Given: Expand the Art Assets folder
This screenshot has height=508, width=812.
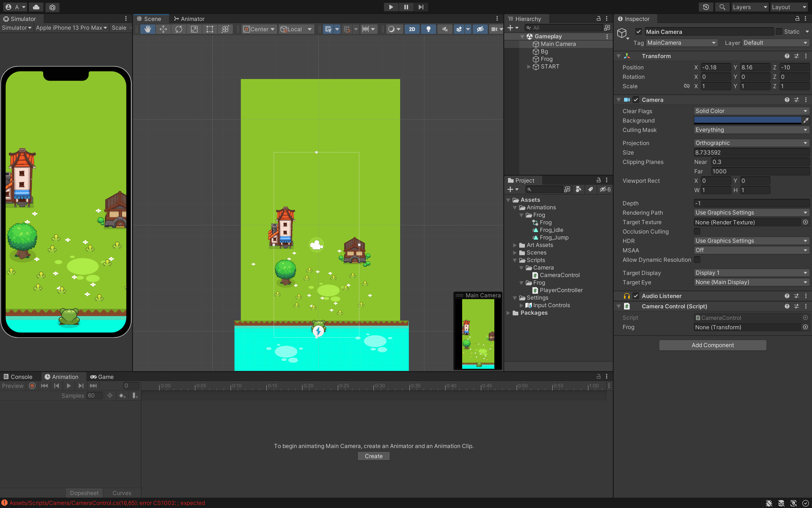Looking at the screenshot, I should tap(515, 245).
